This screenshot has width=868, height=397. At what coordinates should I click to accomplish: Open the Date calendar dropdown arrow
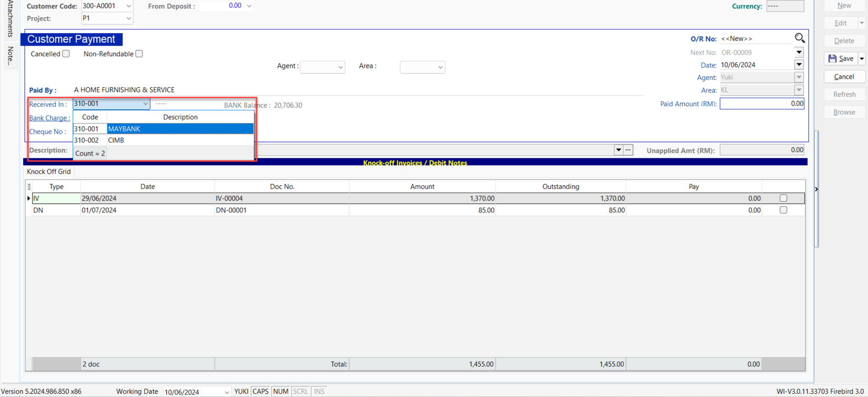(x=799, y=65)
